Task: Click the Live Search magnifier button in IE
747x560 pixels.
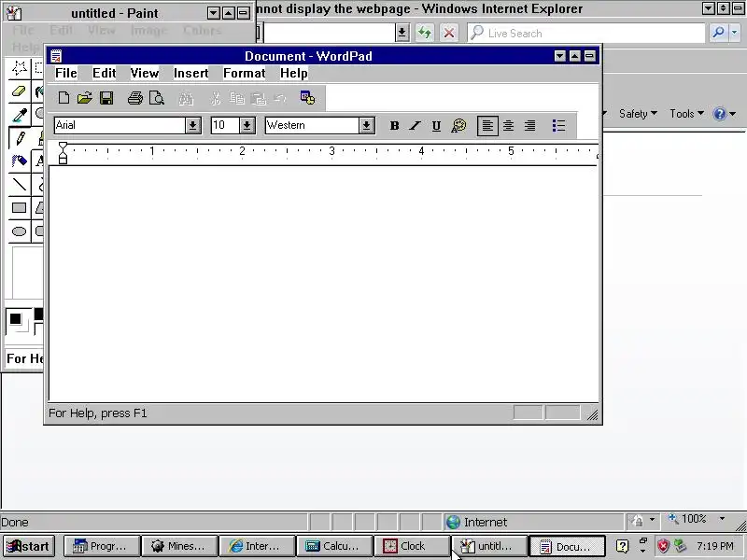Action: point(717,33)
